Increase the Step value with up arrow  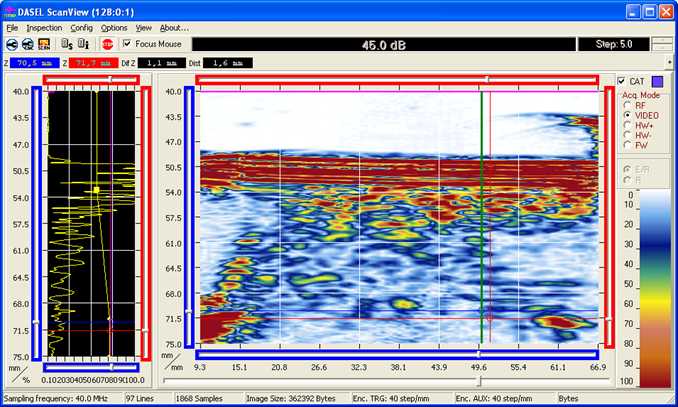point(661,40)
